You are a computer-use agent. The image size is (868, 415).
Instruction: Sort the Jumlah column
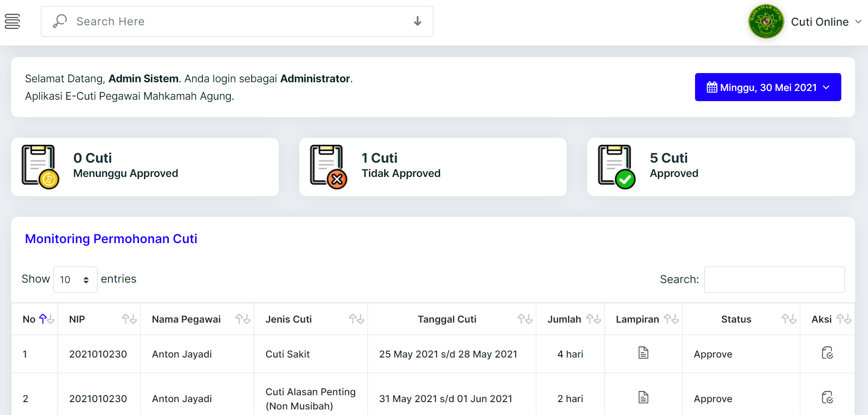[x=593, y=318]
